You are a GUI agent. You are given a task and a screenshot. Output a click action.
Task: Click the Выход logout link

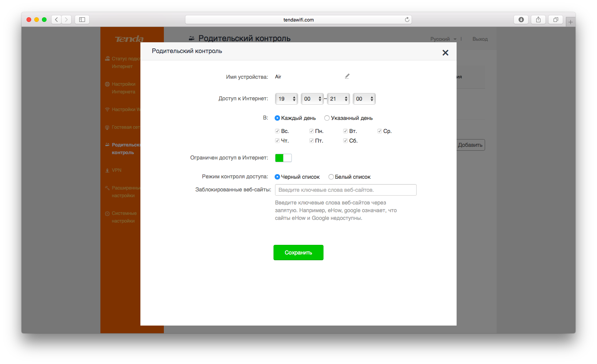tap(480, 39)
